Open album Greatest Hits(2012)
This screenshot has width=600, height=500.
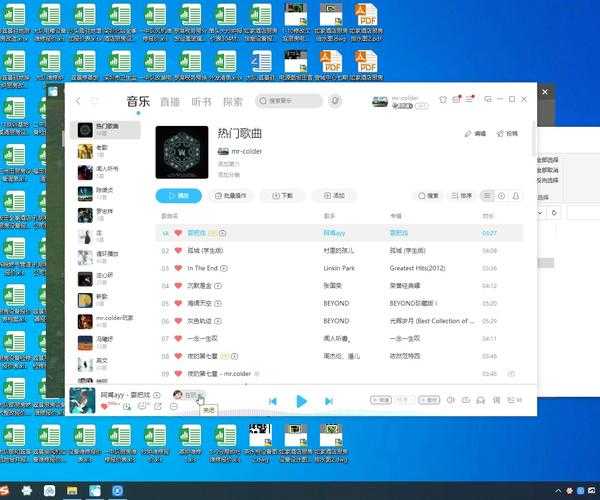(417, 268)
